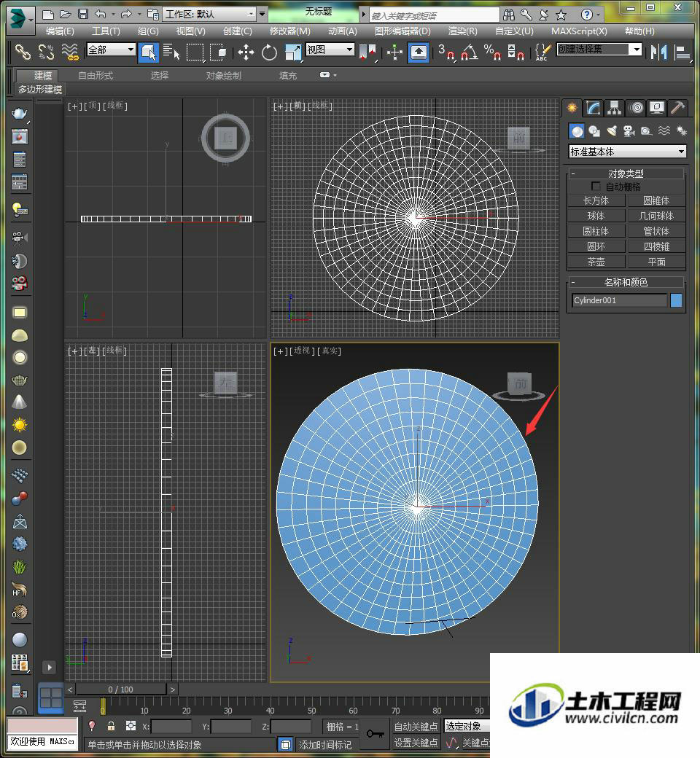Select the Rotate tool
700x758 pixels.
[x=270, y=52]
